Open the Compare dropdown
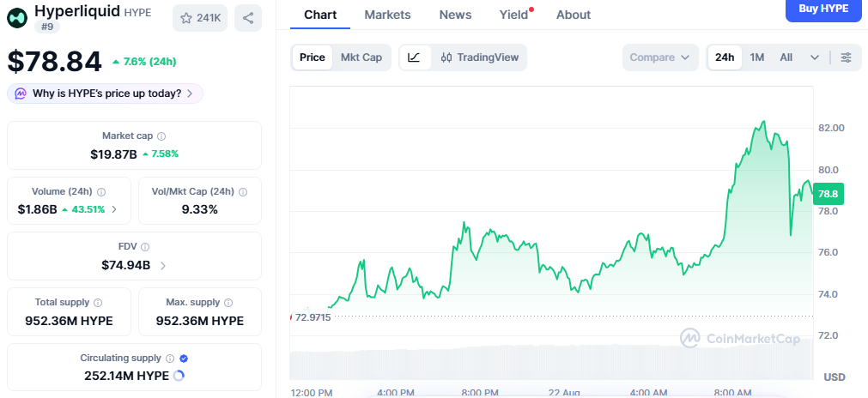Image resolution: width=868 pixels, height=398 pixels. click(660, 57)
